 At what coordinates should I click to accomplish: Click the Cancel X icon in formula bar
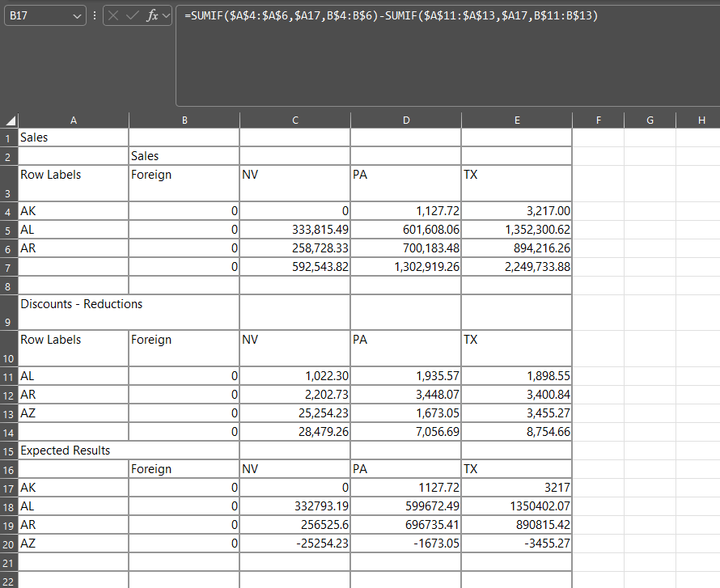point(113,15)
